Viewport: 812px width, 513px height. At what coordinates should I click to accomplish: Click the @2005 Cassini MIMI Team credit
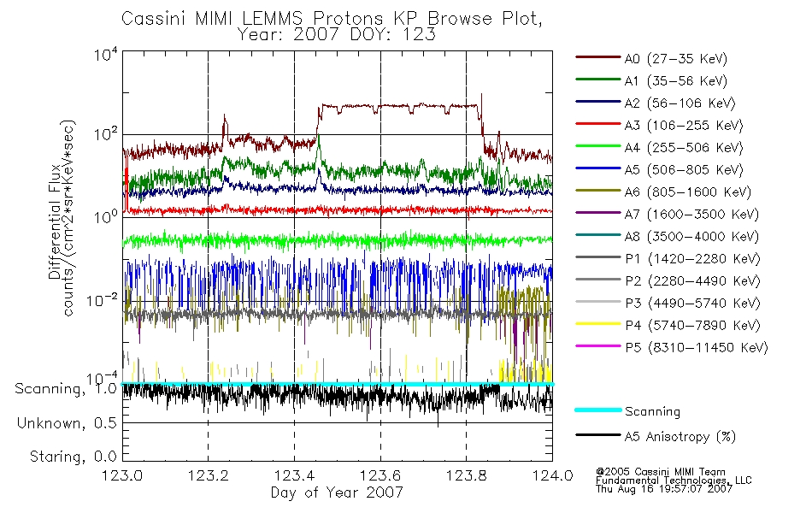pos(660,472)
